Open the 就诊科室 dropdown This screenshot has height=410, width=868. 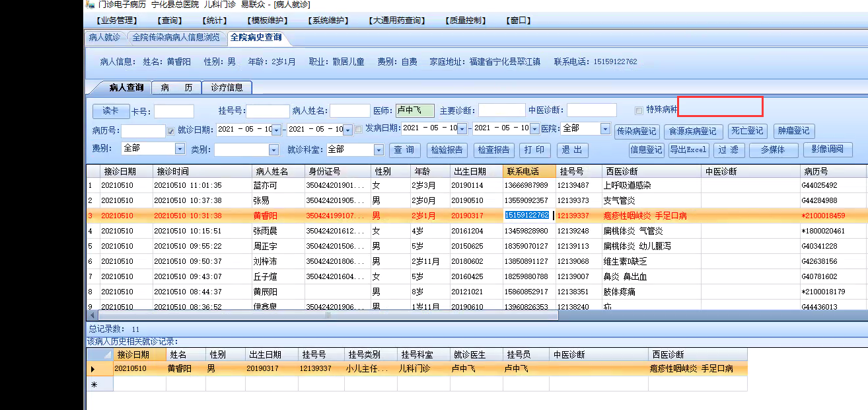pyautogui.click(x=379, y=149)
